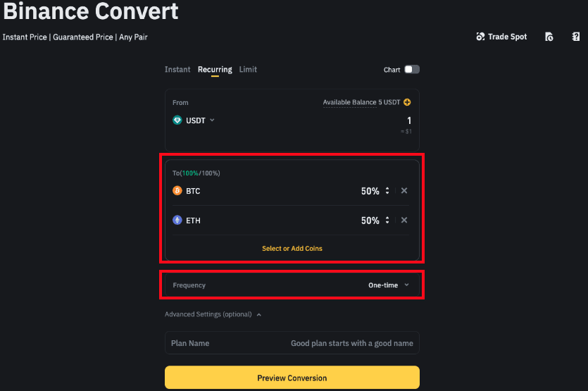Viewport: 588px width, 391px height.
Task: Open the USDT currency dropdown
Action: (212, 120)
